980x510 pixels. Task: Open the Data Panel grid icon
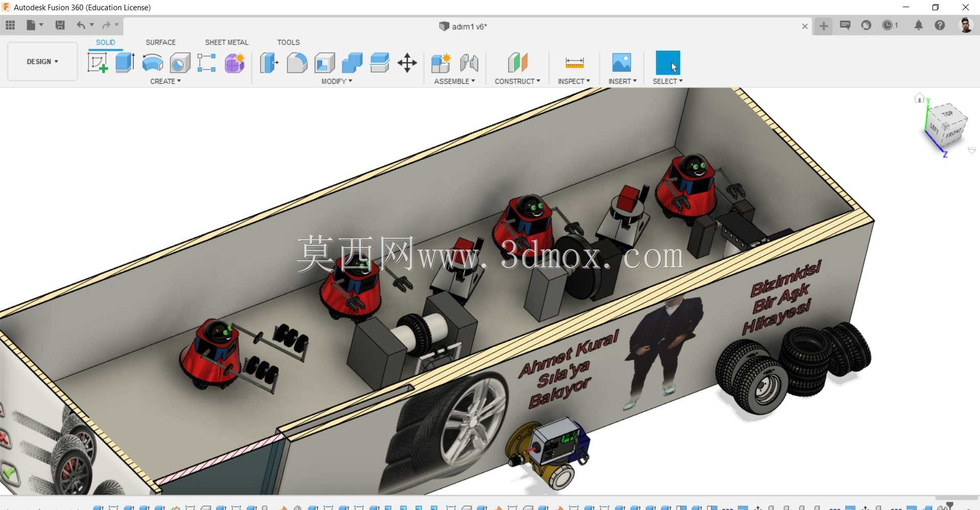pos(10,25)
